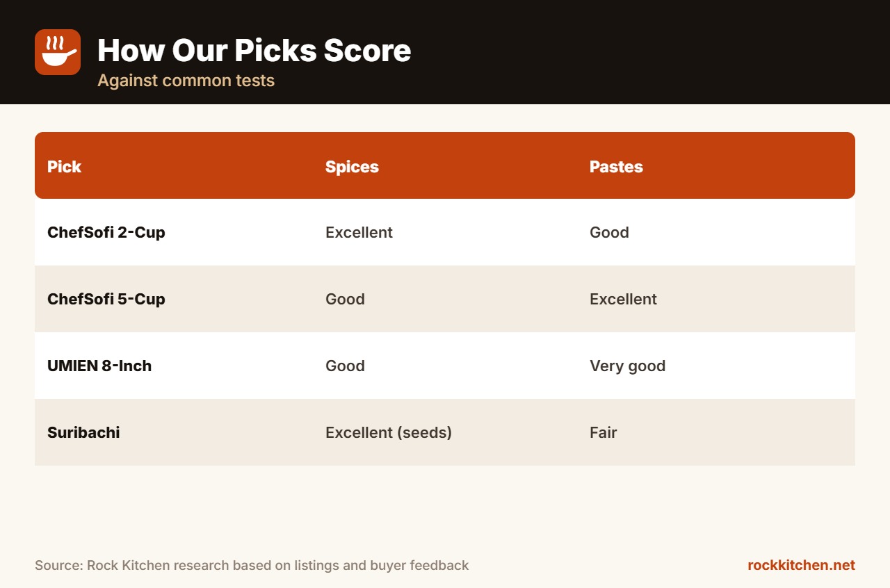Click the Pick column header
Screen dimensions: 890x588
(64, 167)
